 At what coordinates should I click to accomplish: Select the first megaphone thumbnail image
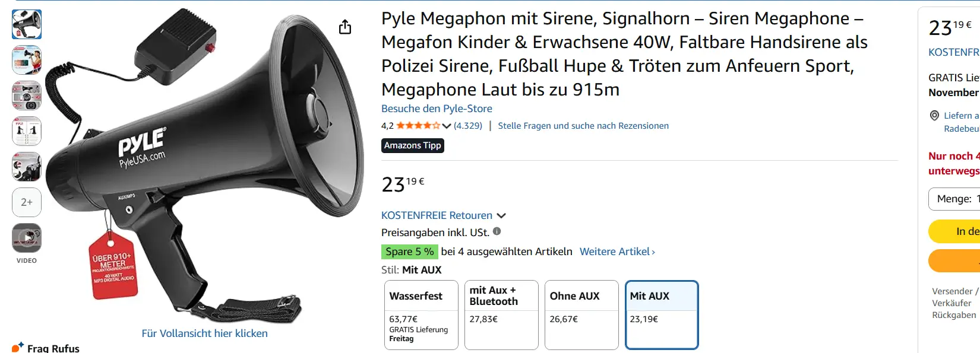(27, 24)
